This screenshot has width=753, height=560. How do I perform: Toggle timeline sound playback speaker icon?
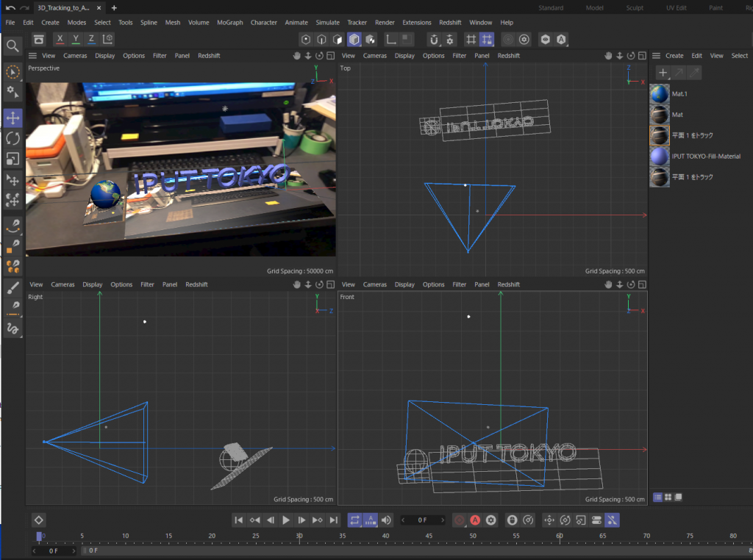click(x=386, y=520)
